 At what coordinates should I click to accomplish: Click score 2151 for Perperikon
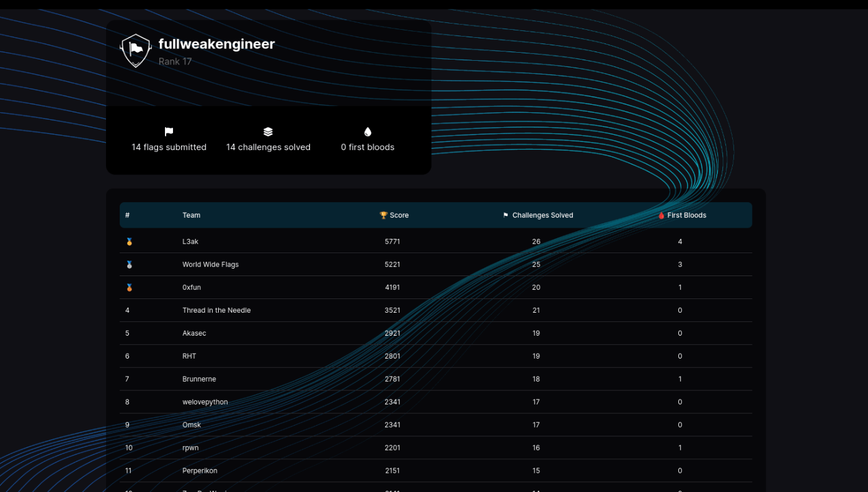[x=392, y=471]
